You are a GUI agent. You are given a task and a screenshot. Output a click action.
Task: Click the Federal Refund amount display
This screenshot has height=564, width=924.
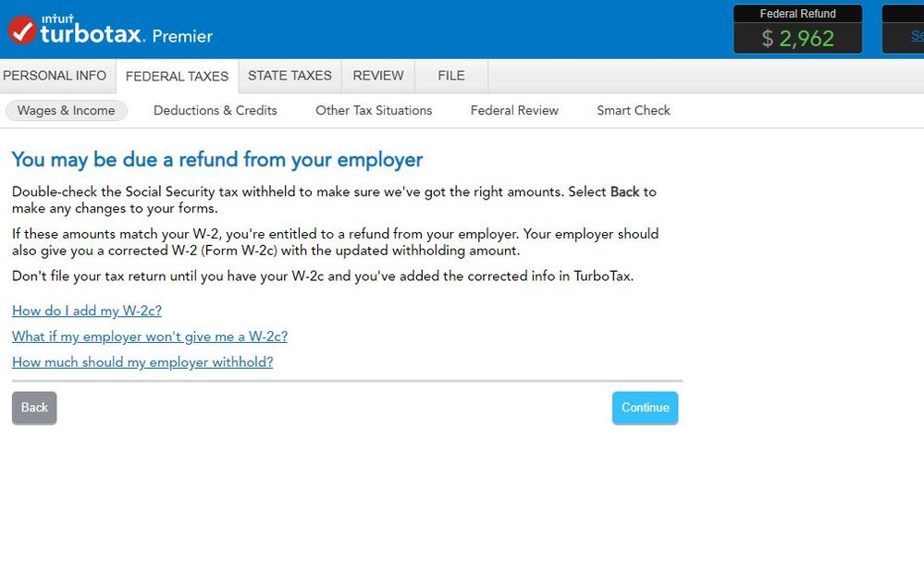(797, 38)
